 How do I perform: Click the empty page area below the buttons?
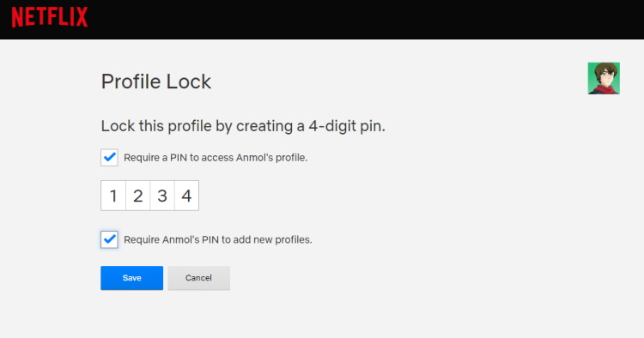(322, 316)
